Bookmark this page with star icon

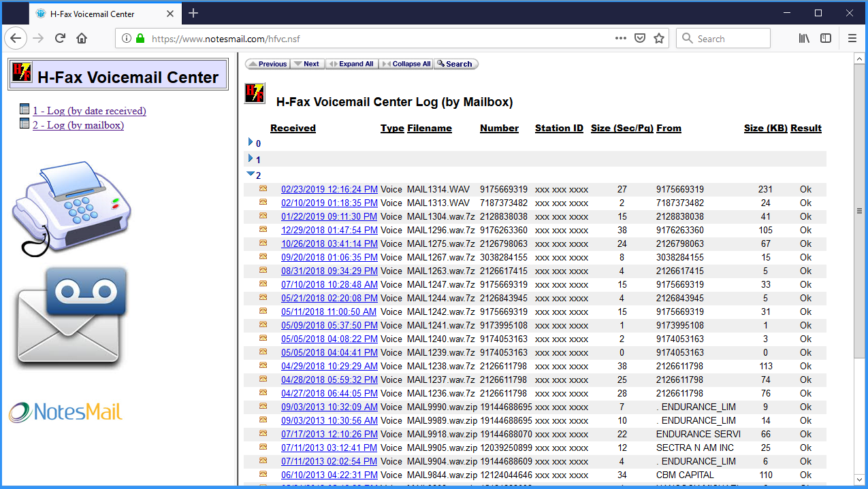[658, 39]
